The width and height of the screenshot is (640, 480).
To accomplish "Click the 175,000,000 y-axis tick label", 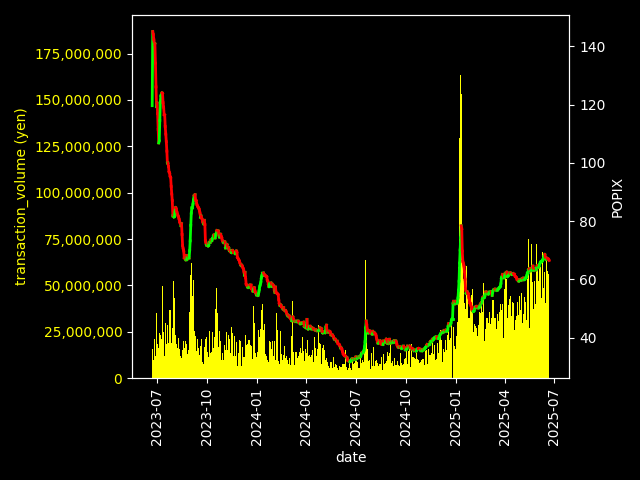I will (78, 54).
